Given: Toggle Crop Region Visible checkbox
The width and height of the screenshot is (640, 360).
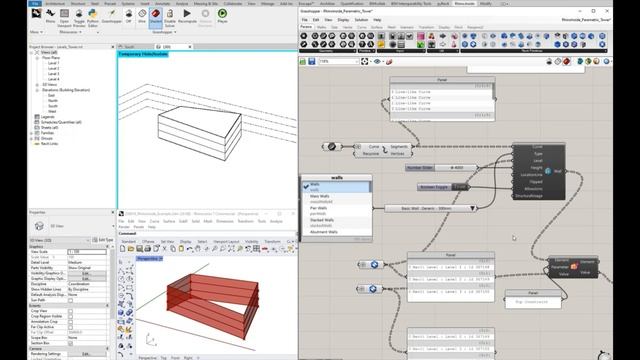Looking at the screenshot, I should [70, 316].
